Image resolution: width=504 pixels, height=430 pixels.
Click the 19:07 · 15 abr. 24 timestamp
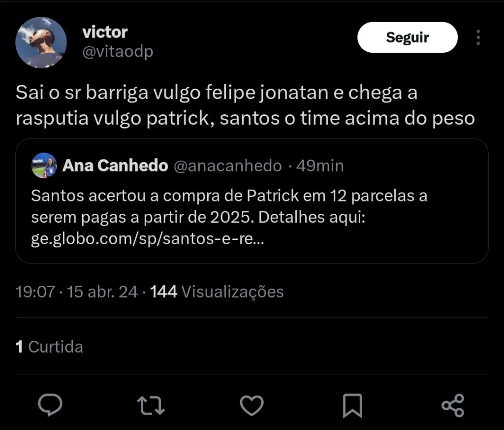[x=77, y=292]
